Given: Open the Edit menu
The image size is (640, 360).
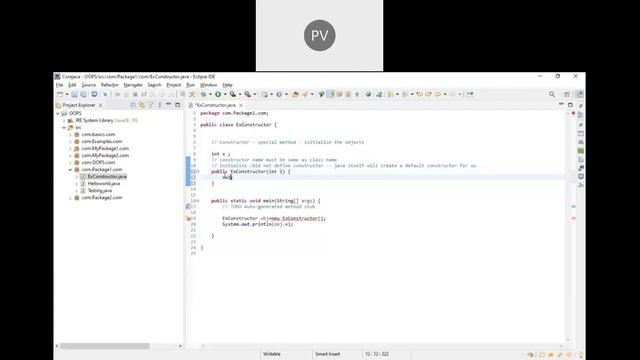Looking at the screenshot, I should (72, 85).
